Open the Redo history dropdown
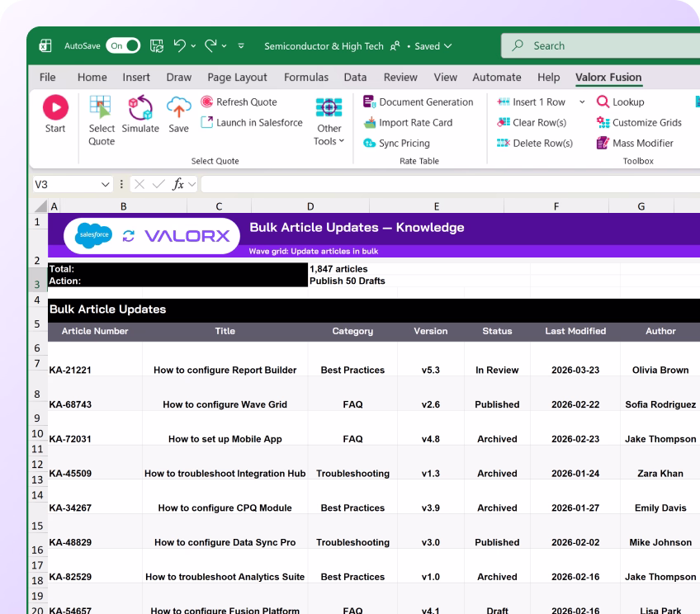The image size is (700, 614). point(224,46)
